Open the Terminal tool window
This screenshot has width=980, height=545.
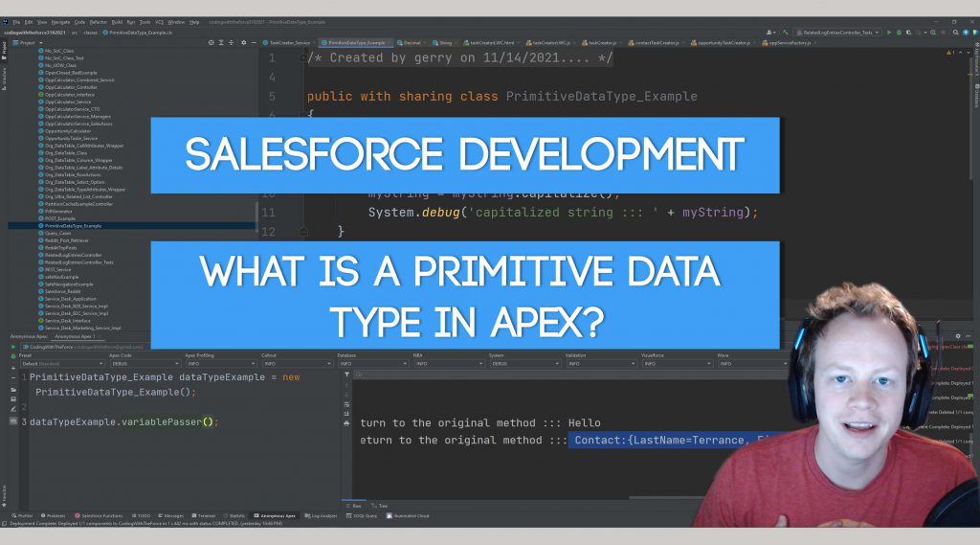click(x=203, y=516)
